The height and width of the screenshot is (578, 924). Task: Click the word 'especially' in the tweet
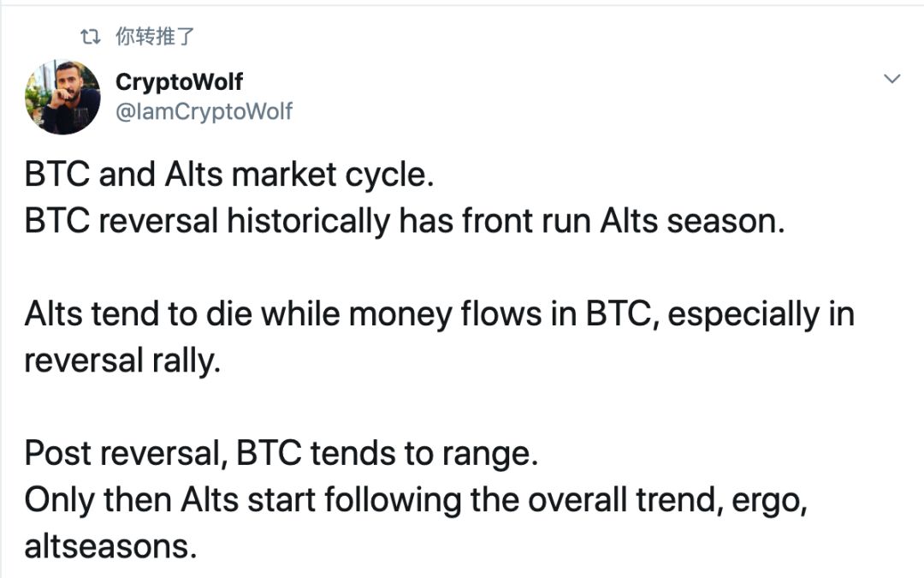coord(743,314)
